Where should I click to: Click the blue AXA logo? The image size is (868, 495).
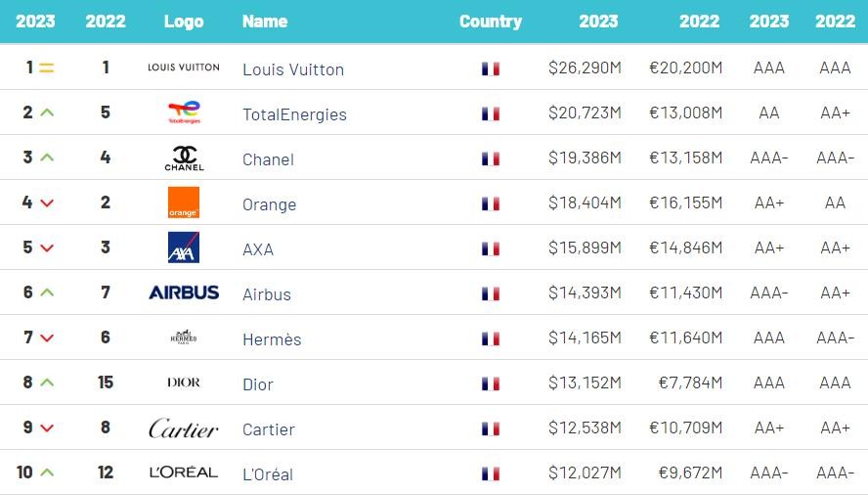[x=184, y=247]
